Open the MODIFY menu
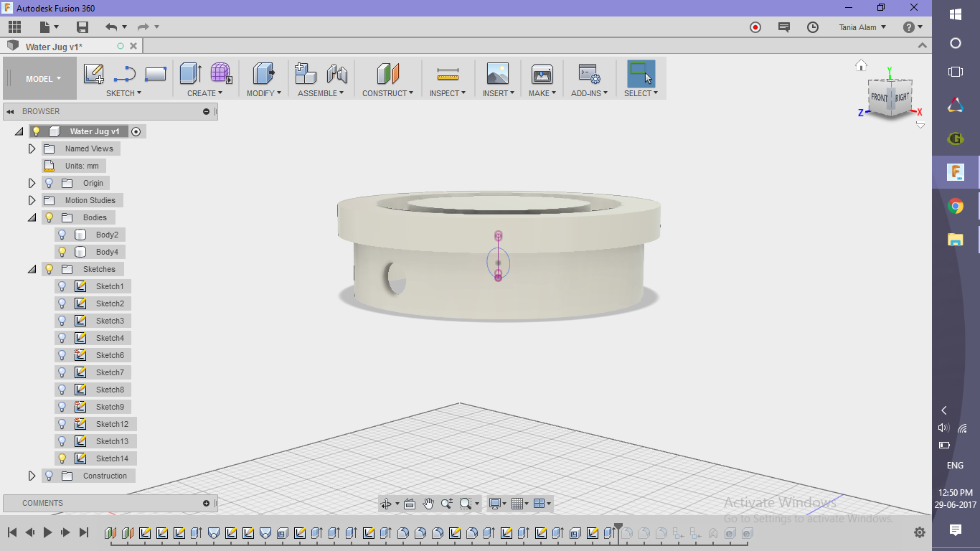980x551 pixels. pos(263,93)
